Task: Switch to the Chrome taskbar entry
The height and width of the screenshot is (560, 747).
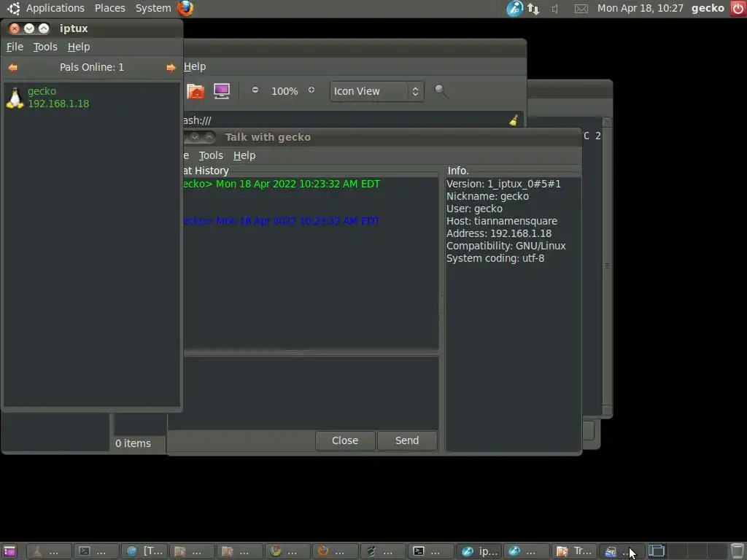Action: tap(287, 551)
